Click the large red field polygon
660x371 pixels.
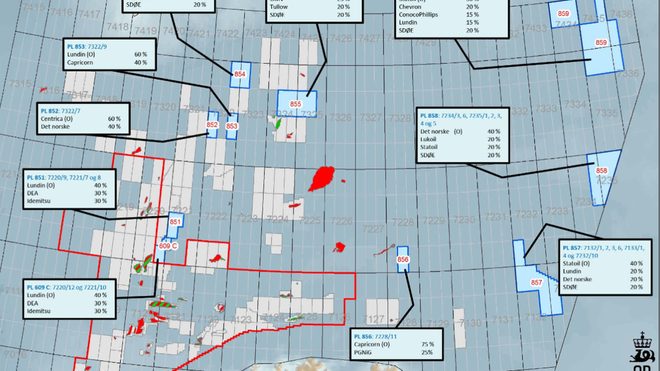322,178
